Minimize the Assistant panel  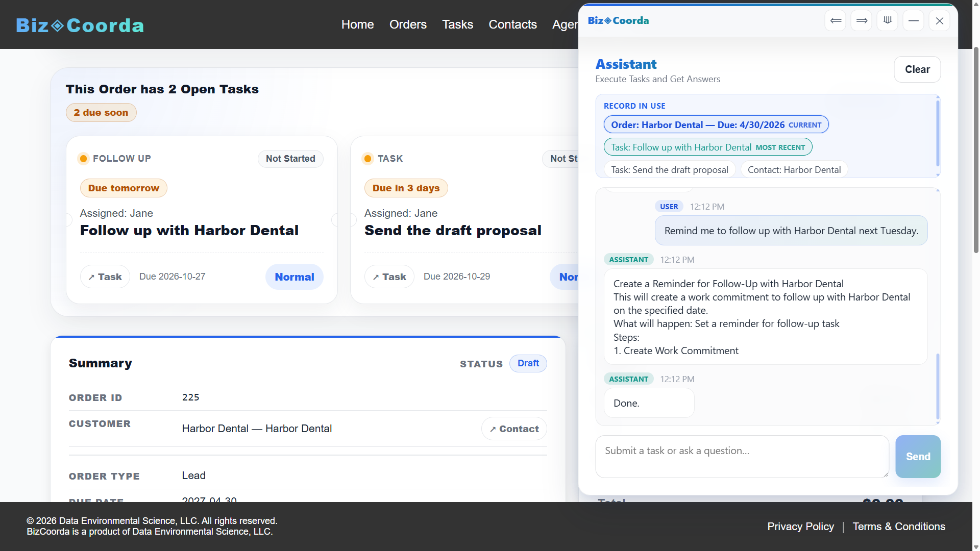click(914, 20)
